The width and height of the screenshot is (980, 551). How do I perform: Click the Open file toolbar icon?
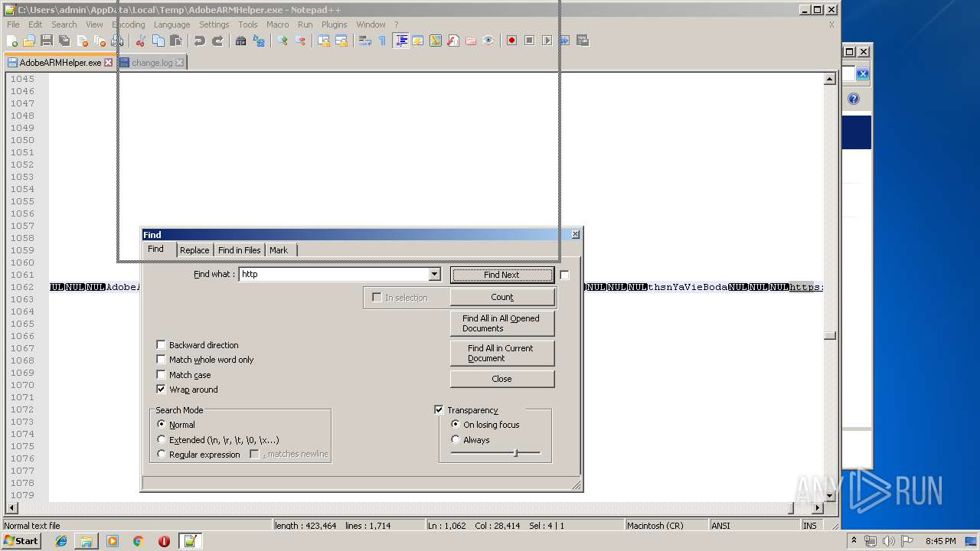pyautogui.click(x=29, y=41)
